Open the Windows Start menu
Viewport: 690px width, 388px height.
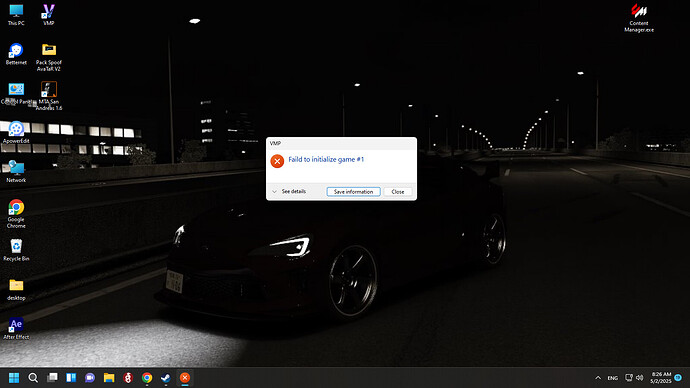pyautogui.click(x=14, y=378)
